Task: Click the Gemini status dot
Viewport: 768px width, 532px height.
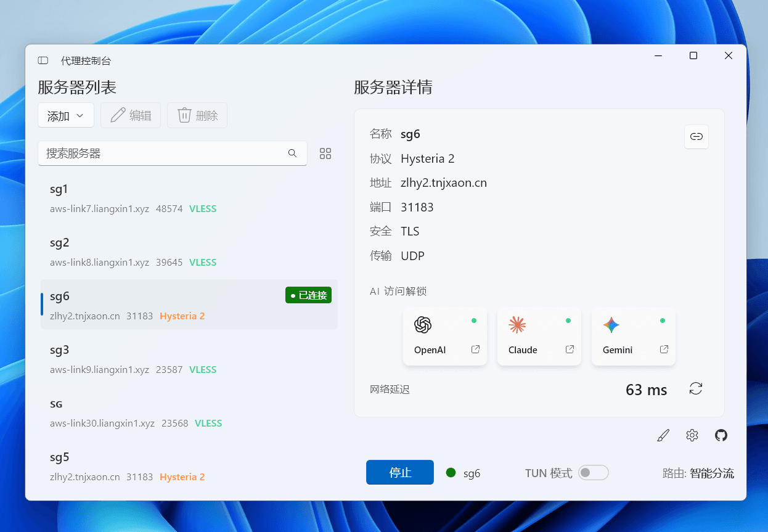Action: coord(663,321)
